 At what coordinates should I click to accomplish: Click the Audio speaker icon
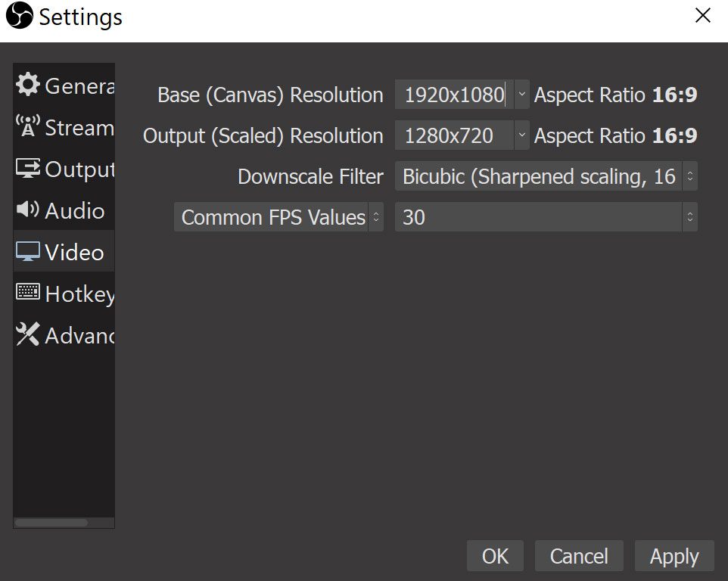[x=28, y=210]
